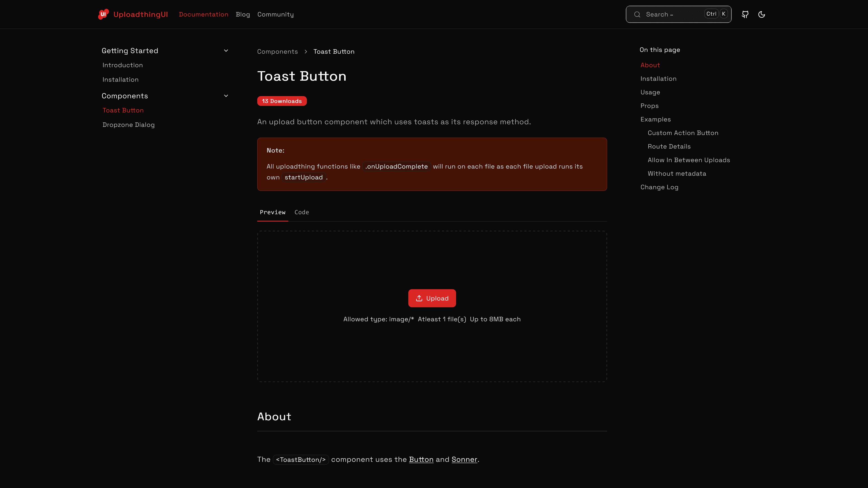
Task: Click the UploadthingUI logo icon
Action: point(103,14)
